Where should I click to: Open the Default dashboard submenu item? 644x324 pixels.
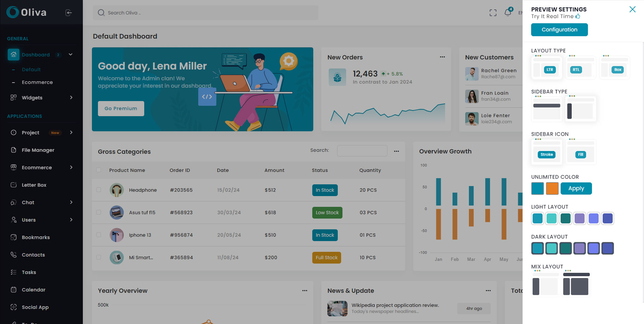[31, 70]
